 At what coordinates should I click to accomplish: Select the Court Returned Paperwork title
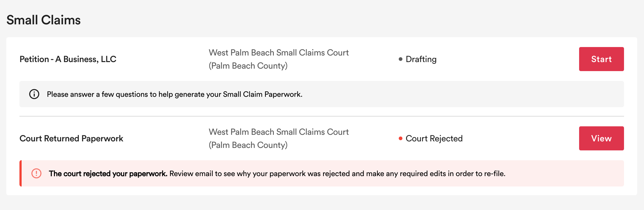coord(71,138)
